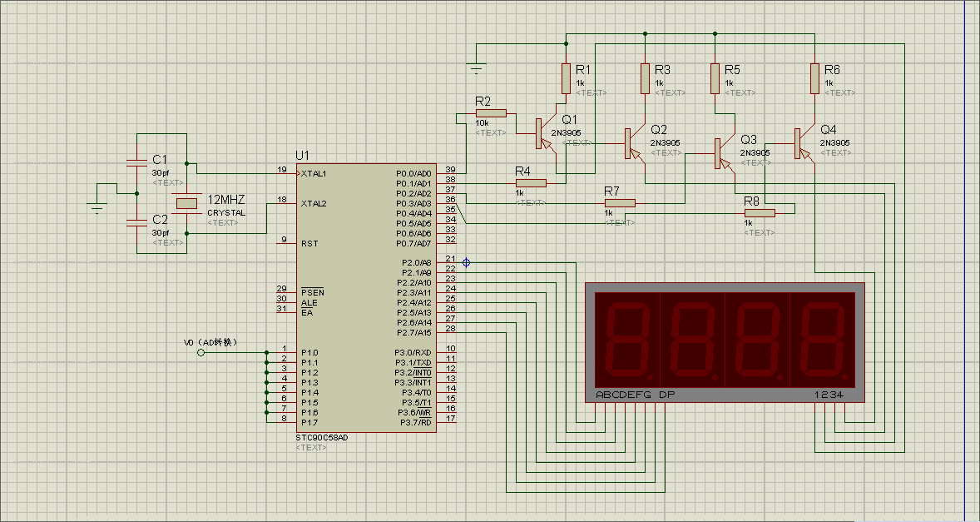Click the XTAL1 pin label
Image resolution: width=980 pixels, height=522 pixels.
314,173
